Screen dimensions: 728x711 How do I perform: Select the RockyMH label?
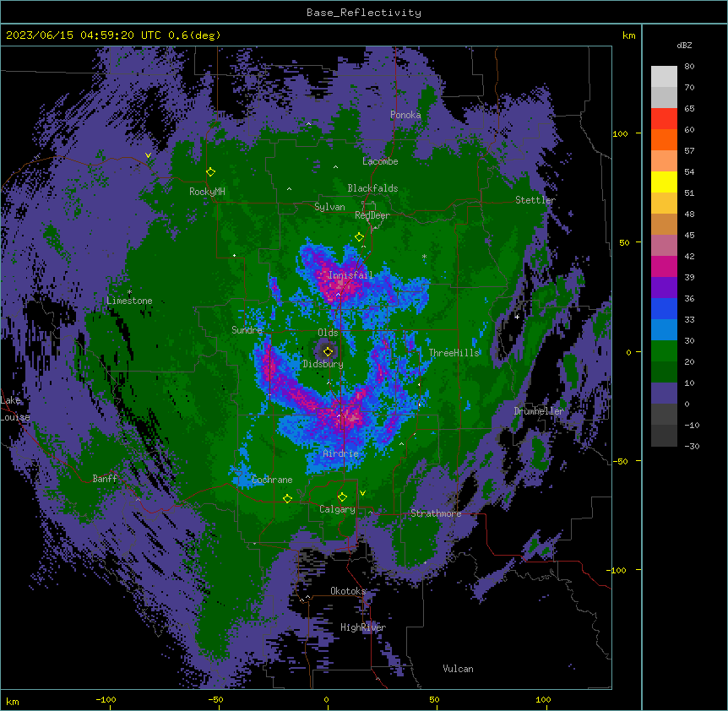click(207, 192)
